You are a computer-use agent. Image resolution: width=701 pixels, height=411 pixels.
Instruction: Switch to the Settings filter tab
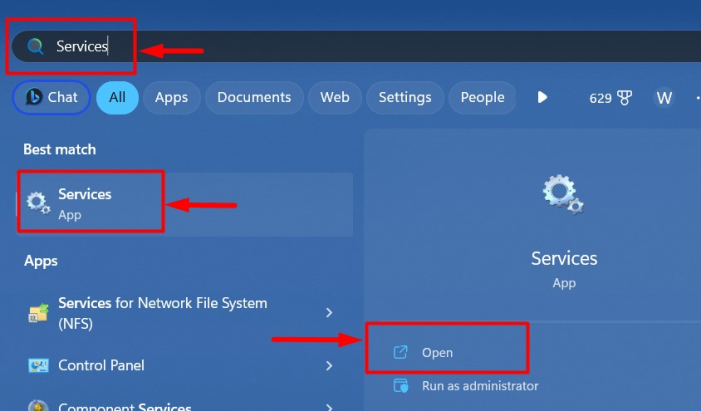405,97
